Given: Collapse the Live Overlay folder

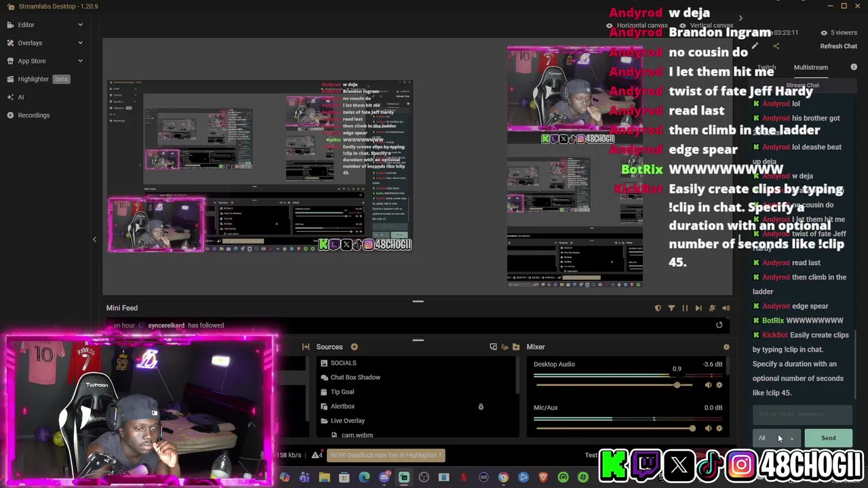Looking at the screenshot, I should pos(324,421).
